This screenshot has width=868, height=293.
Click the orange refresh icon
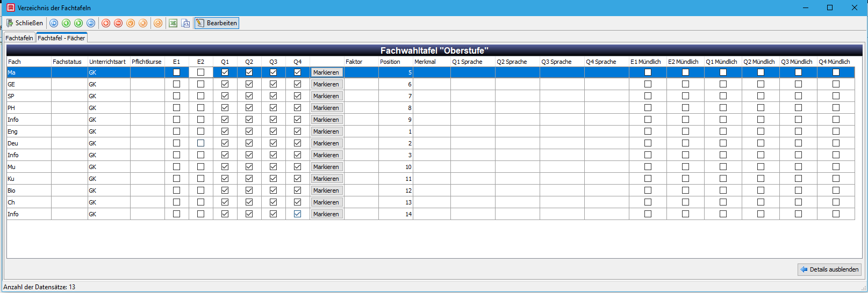pos(158,23)
